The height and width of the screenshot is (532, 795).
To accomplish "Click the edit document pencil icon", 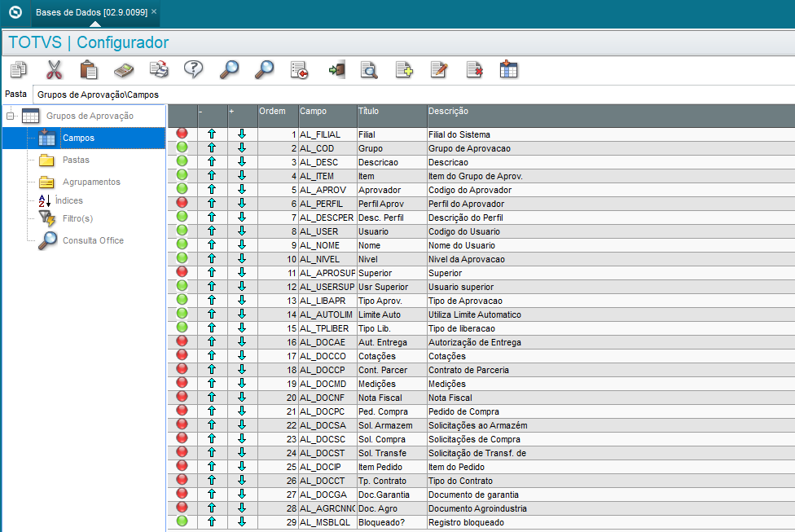I will click(x=439, y=69).
